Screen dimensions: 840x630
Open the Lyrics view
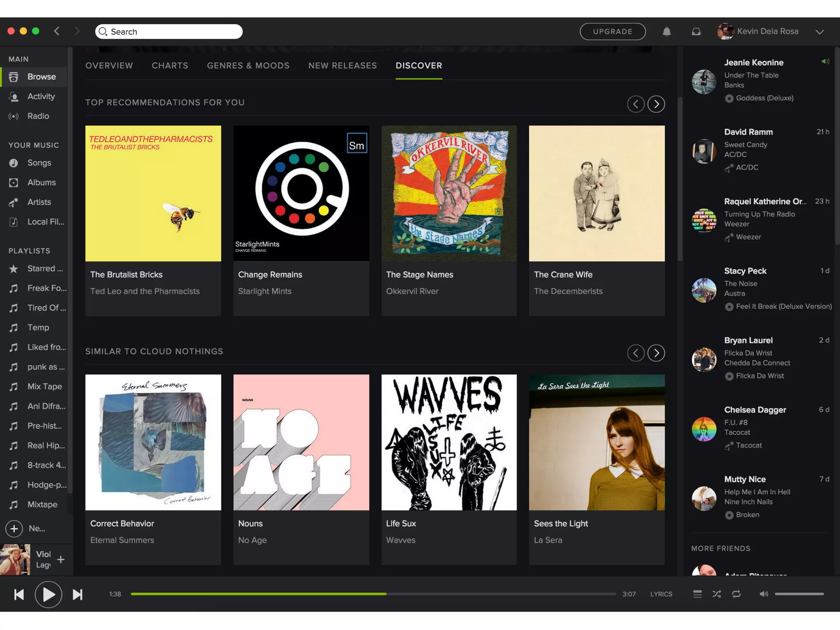tap(661, 594)
